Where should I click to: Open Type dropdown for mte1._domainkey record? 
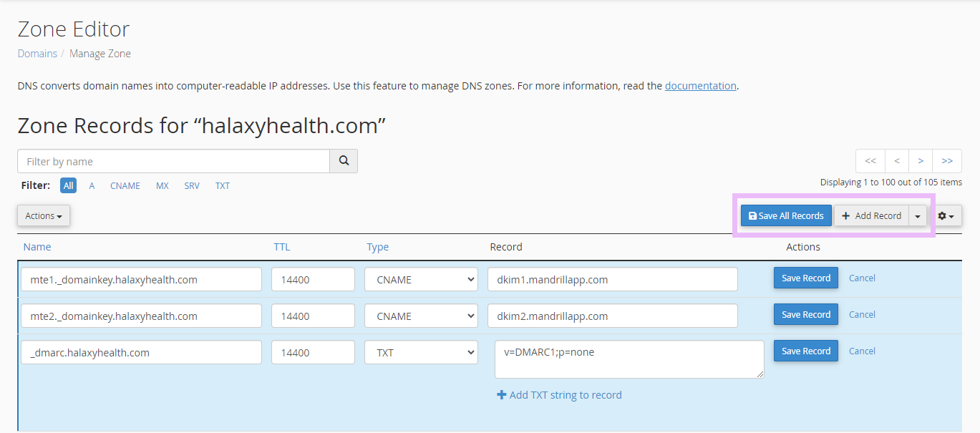421,279
